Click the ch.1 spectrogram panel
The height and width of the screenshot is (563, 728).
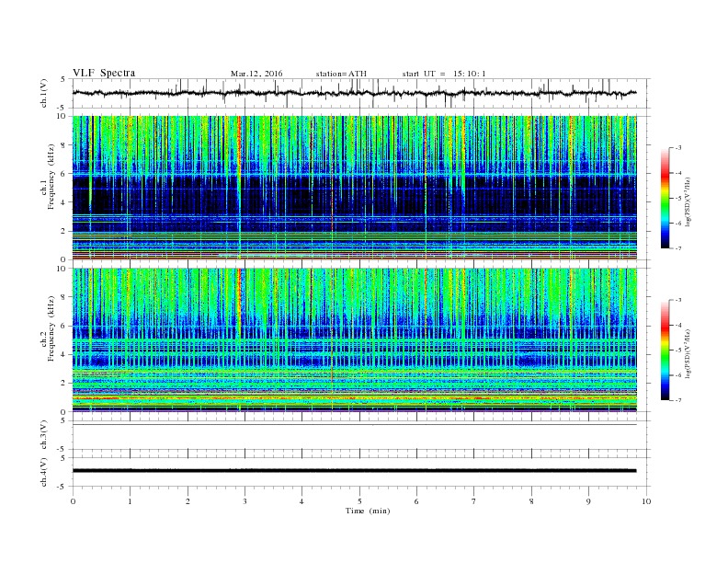[355, 188]
